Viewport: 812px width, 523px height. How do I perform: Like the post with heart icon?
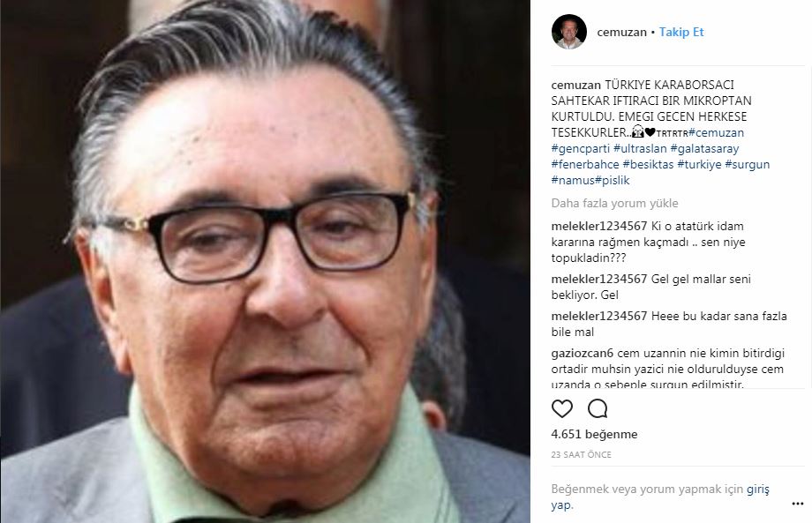[x=562, y=408]
